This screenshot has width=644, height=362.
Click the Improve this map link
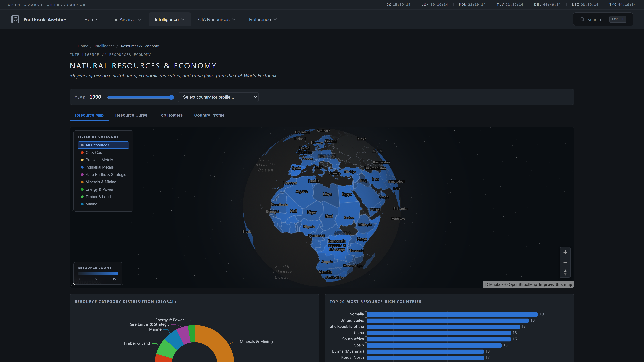[555, 285]
